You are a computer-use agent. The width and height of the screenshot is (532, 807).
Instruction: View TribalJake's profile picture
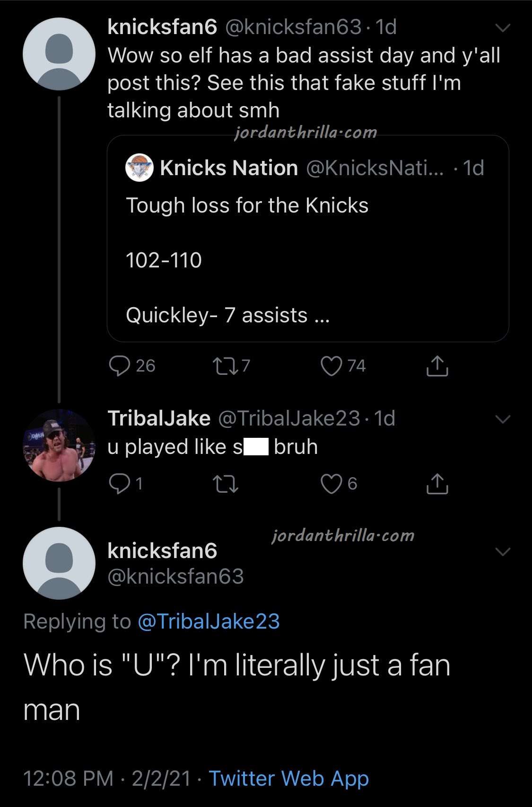click(x=59, y=445)
